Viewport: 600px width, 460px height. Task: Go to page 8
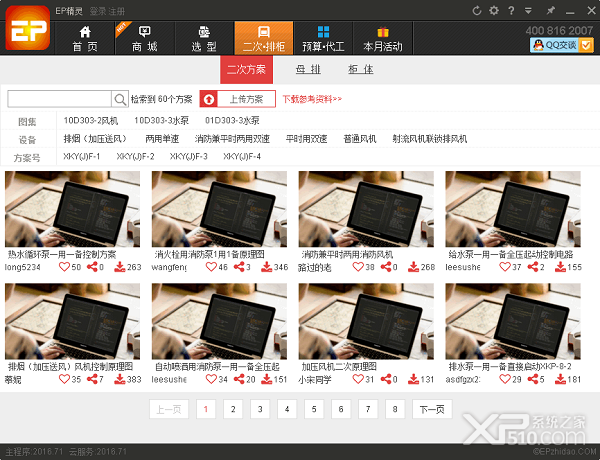395,409
